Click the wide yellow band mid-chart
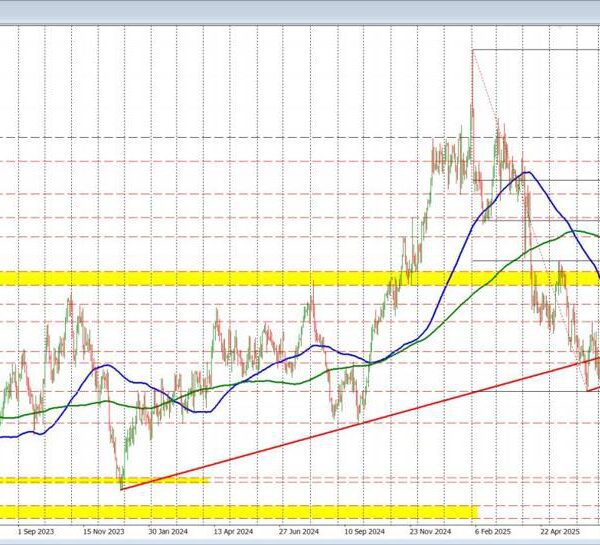This screenshot has height=545, width=600. (200, 278)
